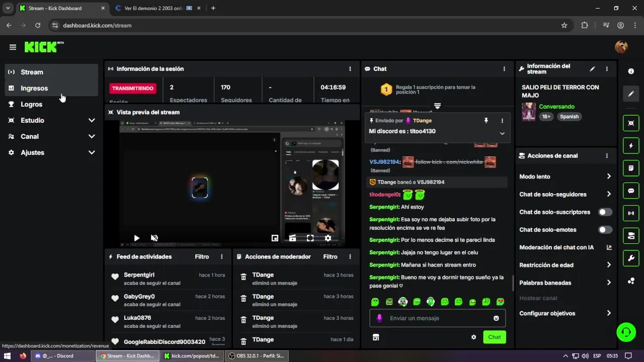Click Filtro in Feed de actividades
The width and height of the screenshot is (644, 362).
point(202,256)
